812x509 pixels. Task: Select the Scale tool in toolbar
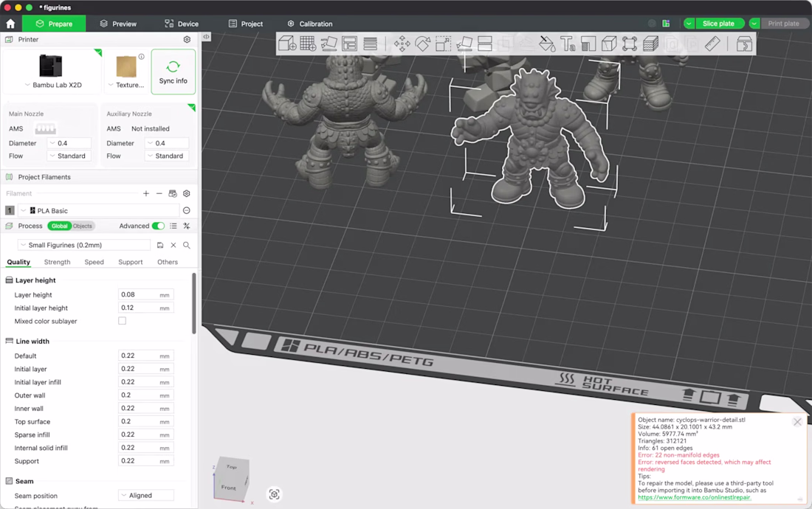(x=444, y=44)
